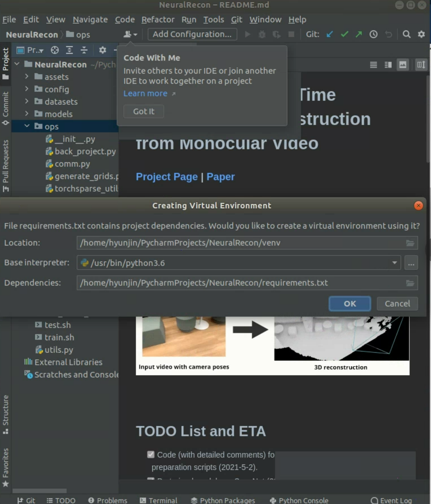
Task: Browse folder icon in Location field
Action: coord(410,243)
